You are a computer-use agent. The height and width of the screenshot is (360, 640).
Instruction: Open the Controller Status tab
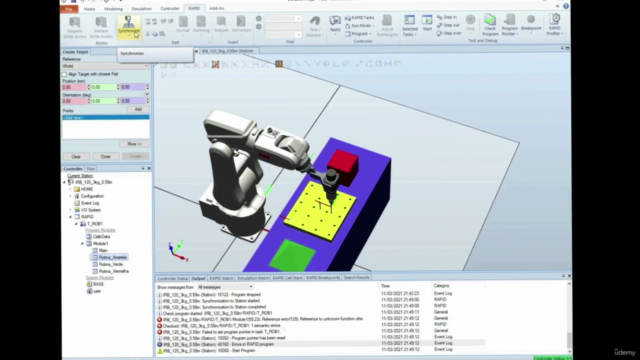[x=172, y=278]
